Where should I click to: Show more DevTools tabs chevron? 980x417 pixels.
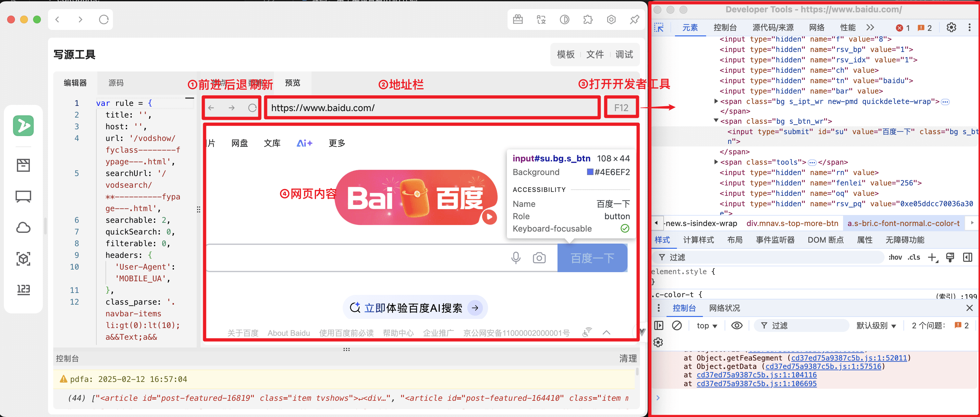point(870,27)
